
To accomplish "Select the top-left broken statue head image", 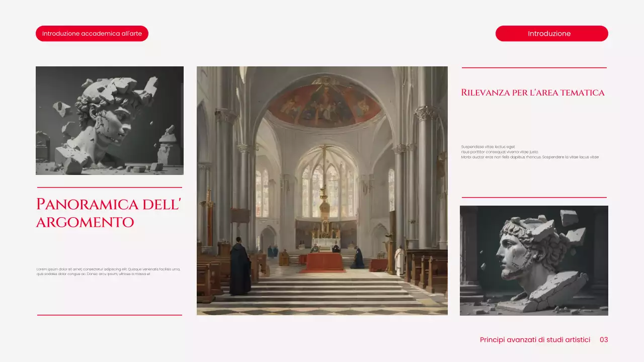I will pos(110,121).
